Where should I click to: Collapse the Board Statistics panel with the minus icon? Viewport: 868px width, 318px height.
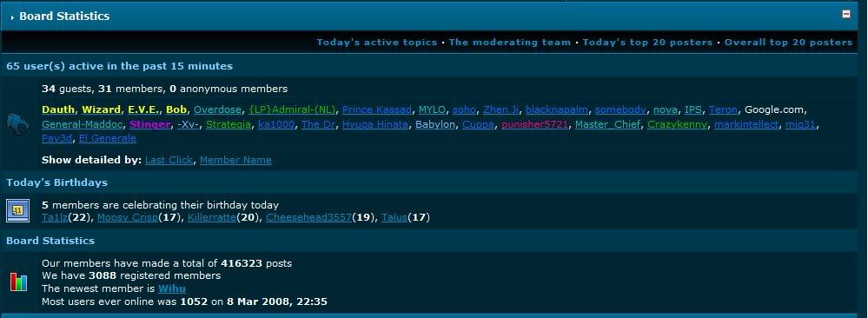tap(846, 15)
